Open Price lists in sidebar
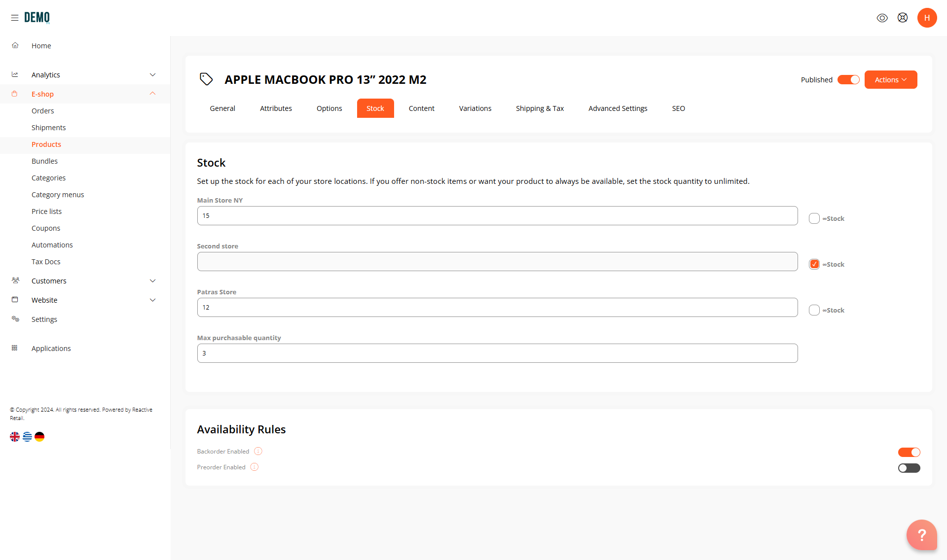 47,211
